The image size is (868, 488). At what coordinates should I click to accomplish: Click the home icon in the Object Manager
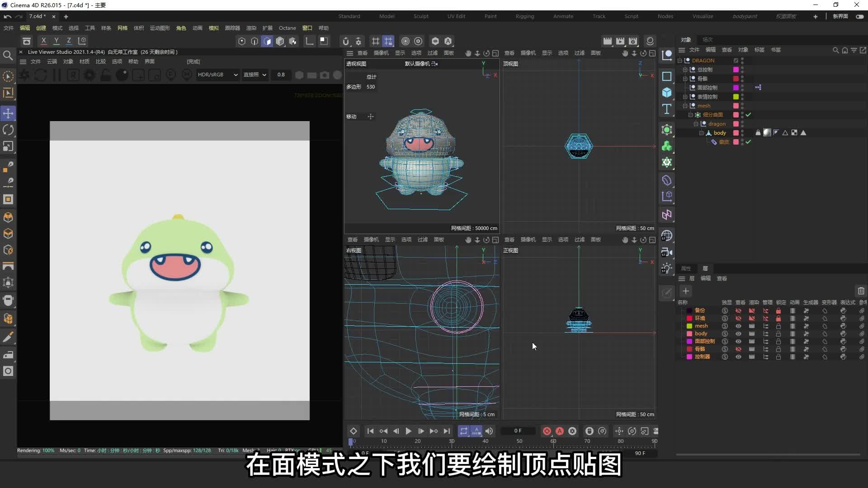pyautogui.click(x=845, y=50)
